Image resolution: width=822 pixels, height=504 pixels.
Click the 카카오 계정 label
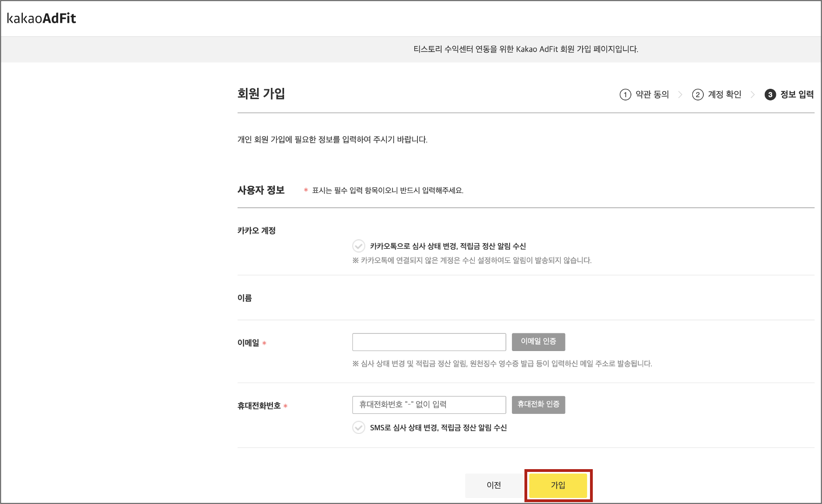[x=257, y=231]
